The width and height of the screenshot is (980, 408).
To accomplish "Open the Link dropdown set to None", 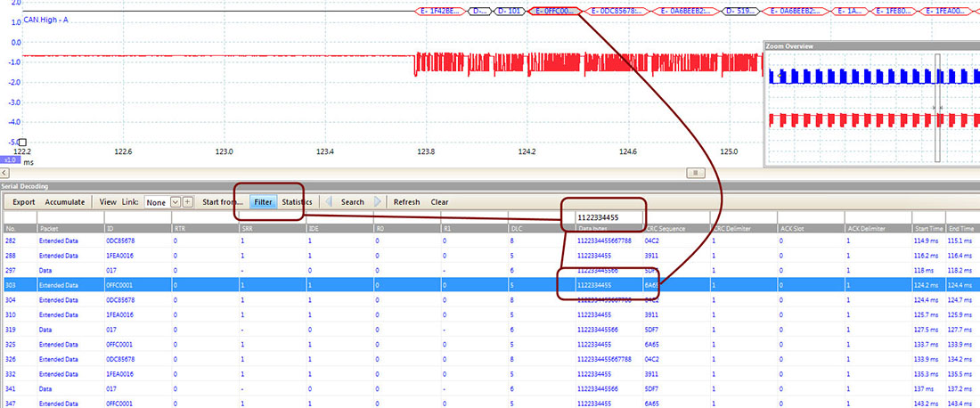I will pyautogui.click(x=162, y=202).
